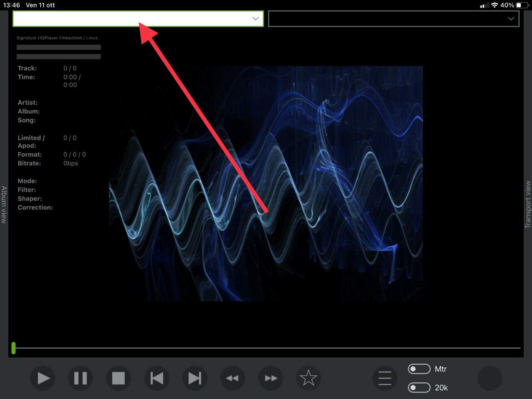Skip to the previous track
Image resolution: width=532 pixels, height=399 pixels.
coord(157,378)
